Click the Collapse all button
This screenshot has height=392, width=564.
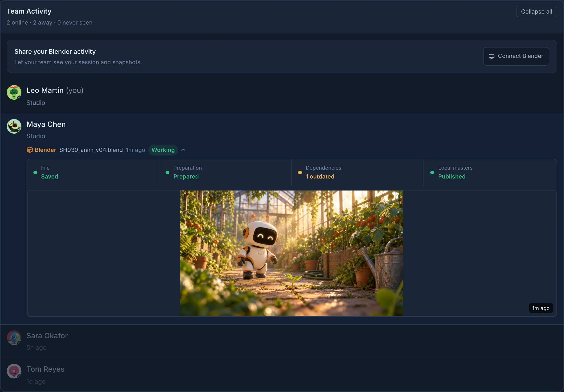[537, 11]
